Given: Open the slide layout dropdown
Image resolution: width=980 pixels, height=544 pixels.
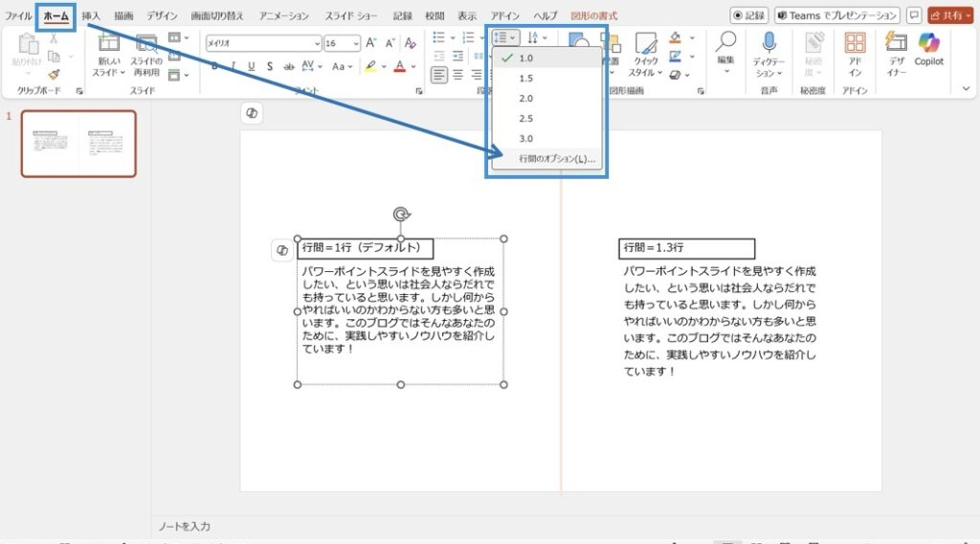Looking at the screenshot, I should [x=179, y=37].
